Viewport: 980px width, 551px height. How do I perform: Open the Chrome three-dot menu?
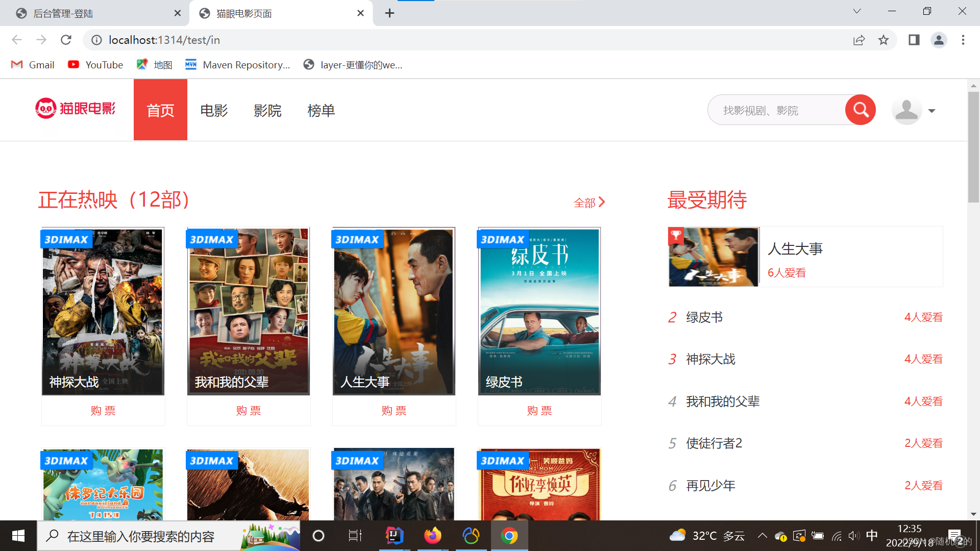pos(963,40)
